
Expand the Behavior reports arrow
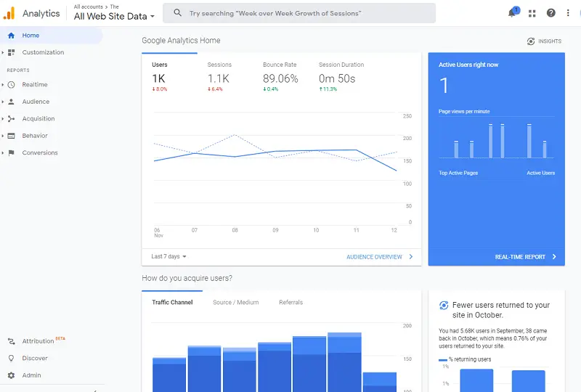(x=3, y=136)
